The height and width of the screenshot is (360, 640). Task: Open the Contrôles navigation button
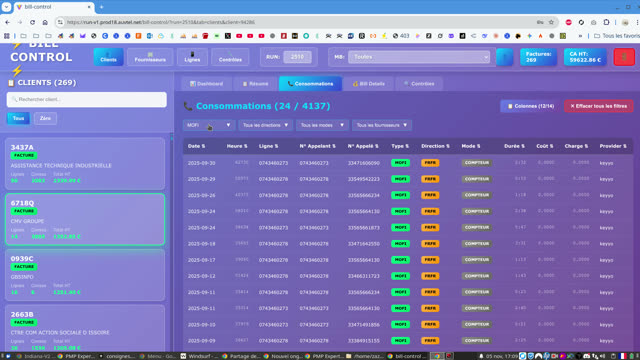[230, 57]
